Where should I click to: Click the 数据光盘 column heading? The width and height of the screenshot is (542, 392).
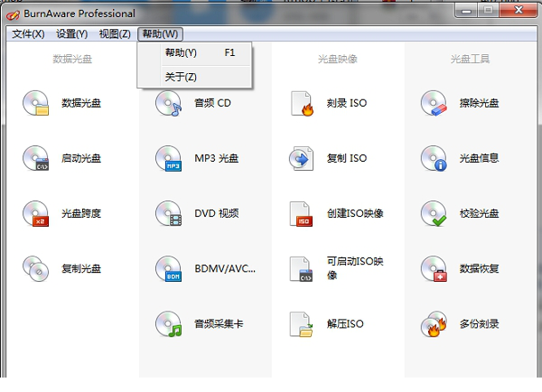tap(72, 59)
